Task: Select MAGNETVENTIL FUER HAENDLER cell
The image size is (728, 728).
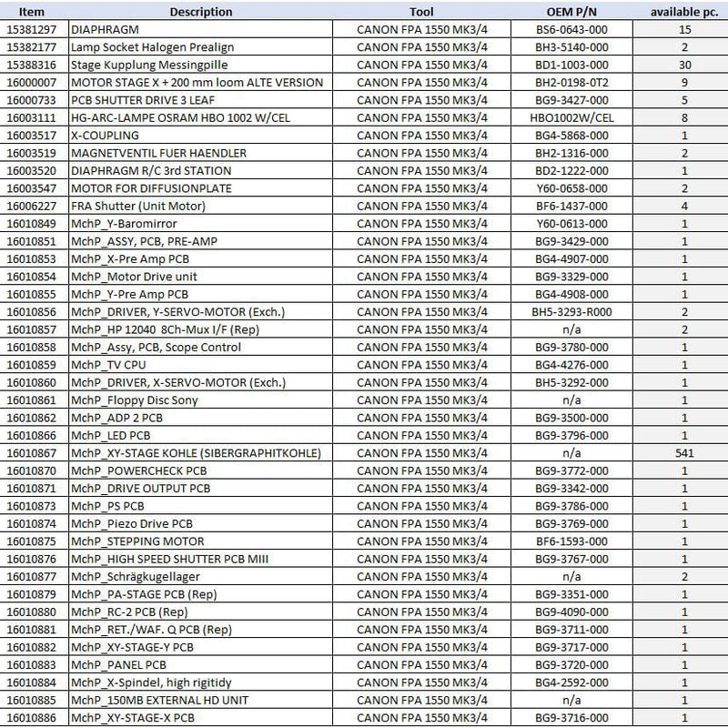Action: (x=200, y=153)
